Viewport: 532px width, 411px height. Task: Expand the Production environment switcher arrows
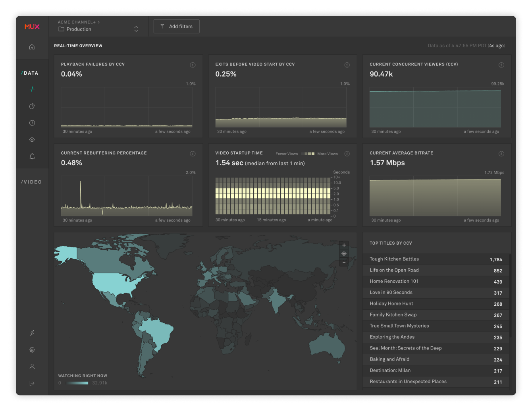pyautogui.click(x=136, y=29)
